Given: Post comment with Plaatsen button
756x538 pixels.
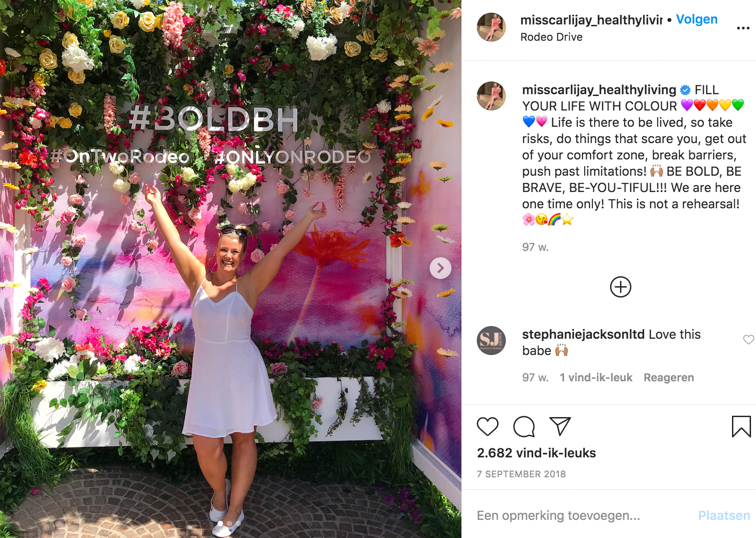Looking at the screenshot, I should point(724,515).
